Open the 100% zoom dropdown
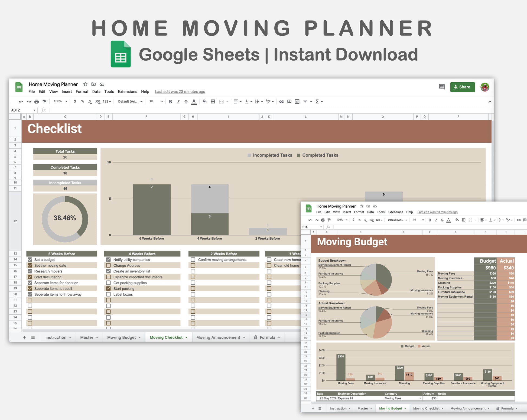This screenshot has height=420, width=527. click(x=60, y=101)
